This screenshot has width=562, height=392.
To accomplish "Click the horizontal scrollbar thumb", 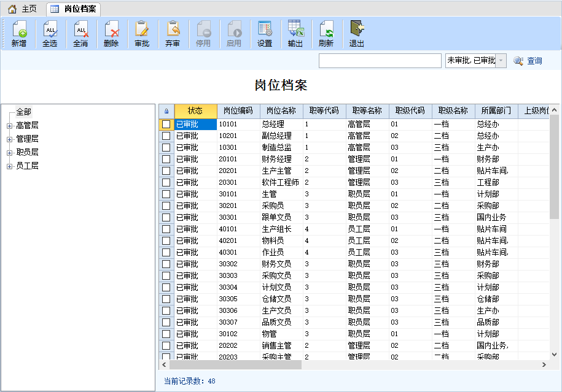I will coord(235,365).
